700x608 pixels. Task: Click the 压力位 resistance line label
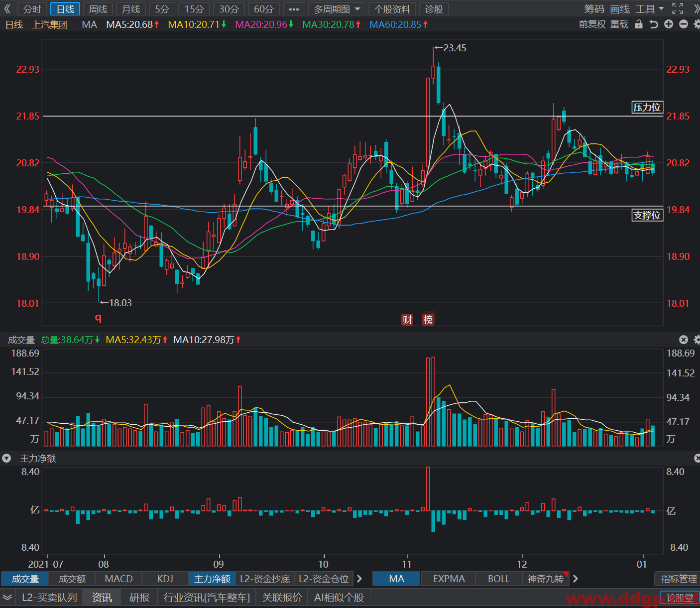point(647,107)
